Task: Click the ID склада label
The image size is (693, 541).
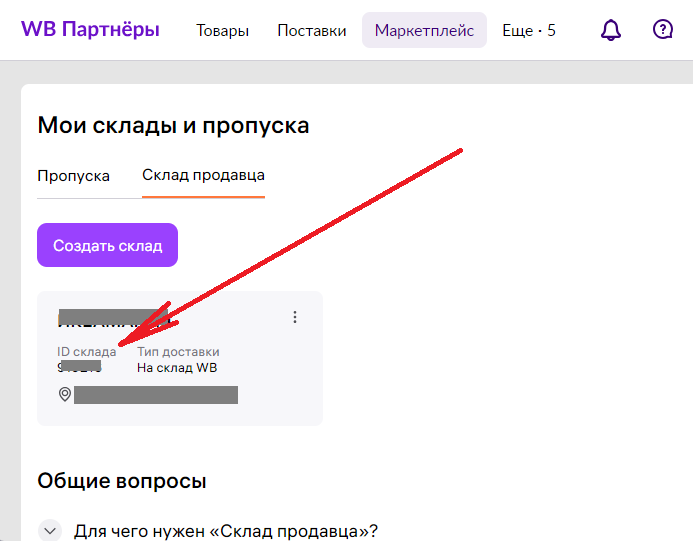Action: (87, 352)
